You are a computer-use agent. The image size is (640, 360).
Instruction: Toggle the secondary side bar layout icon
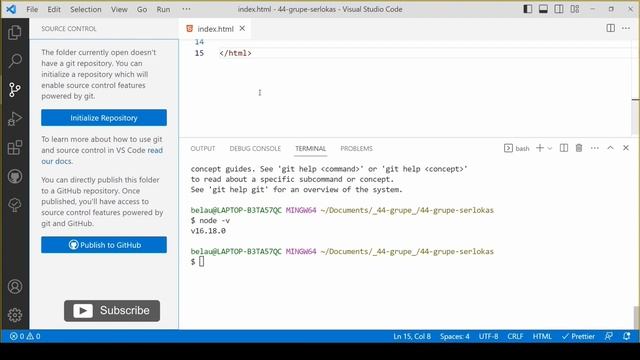pyautogui.click(x=559, y=9)
